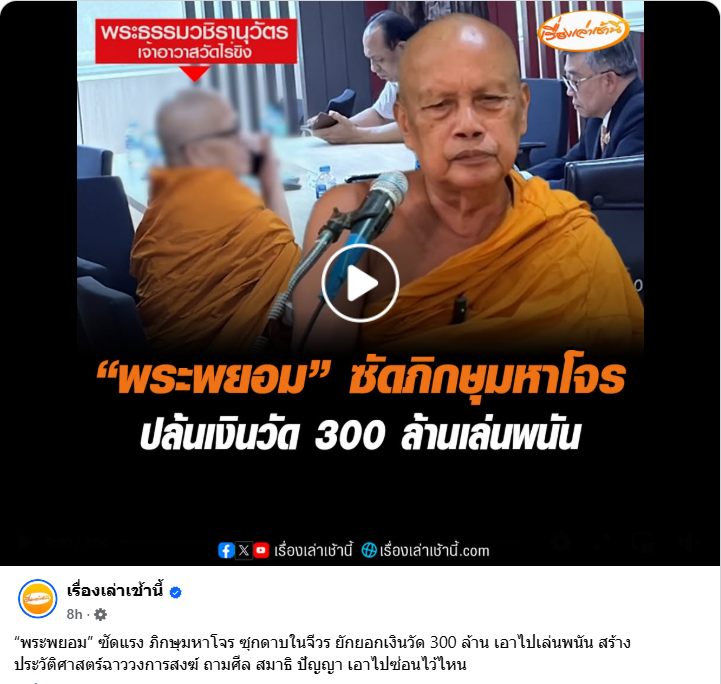Open the faded video settings gear control

pos(560,542)
